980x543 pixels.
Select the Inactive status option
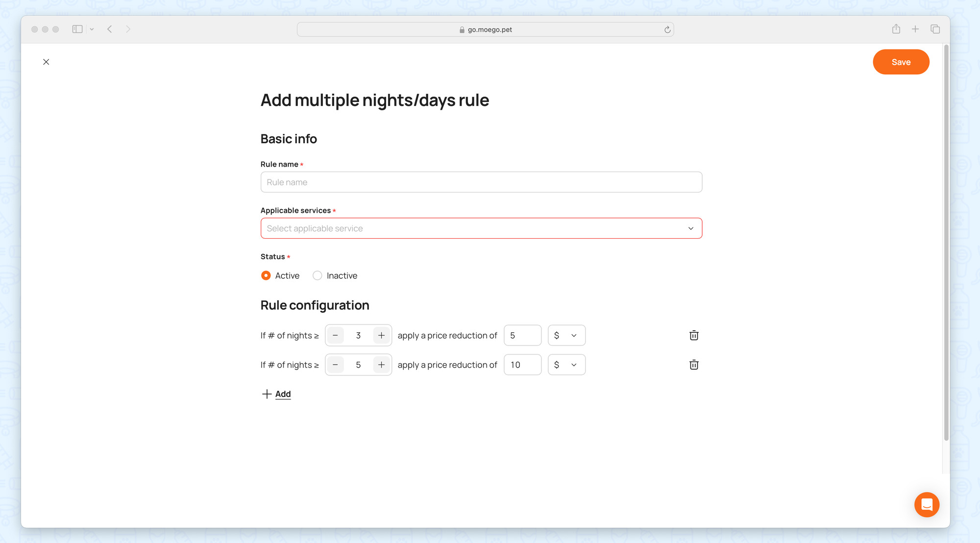tap(318, 275)
